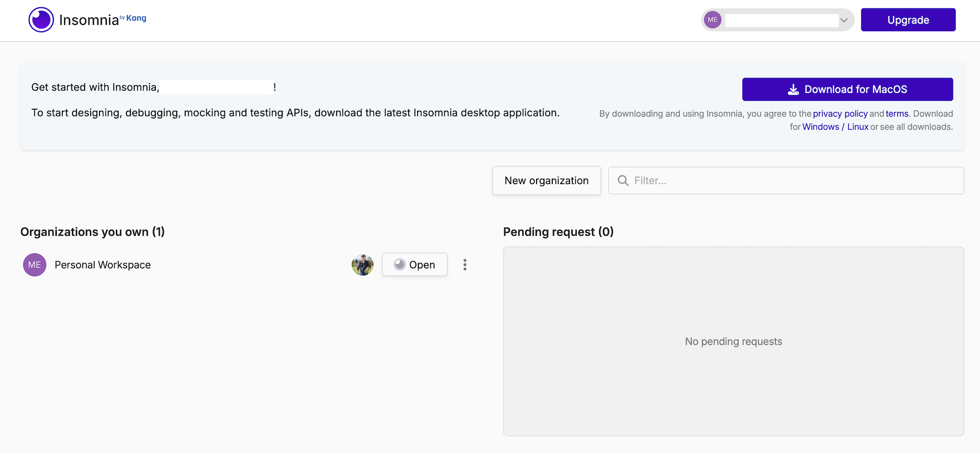Viewport: 980px width, 453px height.
Task: Select the Windows download link
Action: pyautogui.click(x=820, y=127)
